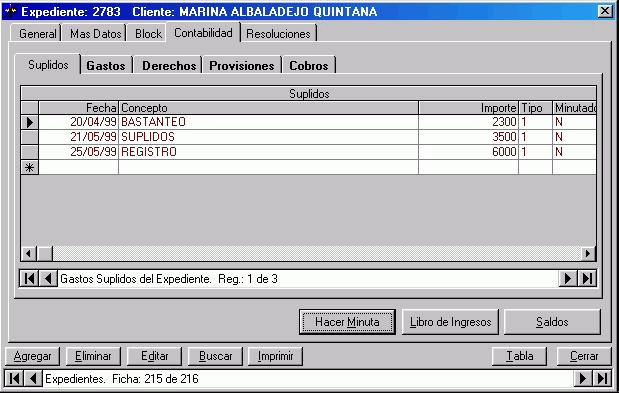Click the Minutado column header

[x=574, y=108]
